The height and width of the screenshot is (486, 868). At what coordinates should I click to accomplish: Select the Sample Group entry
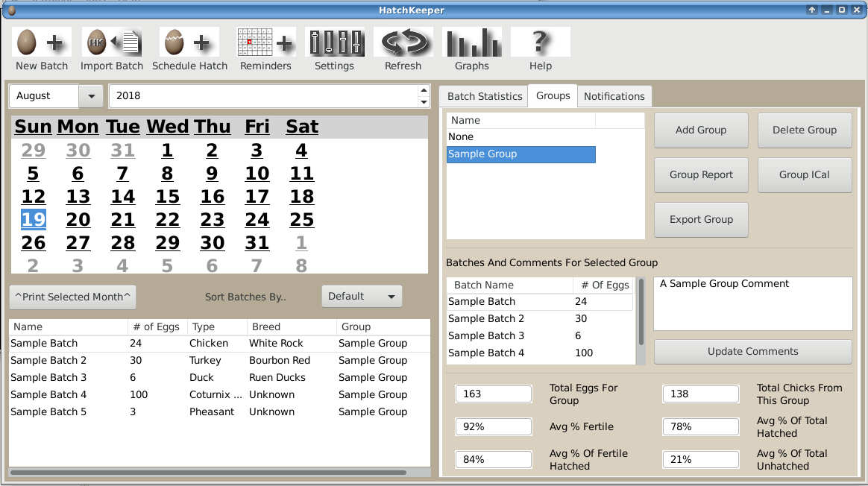(x=521, y=154)
